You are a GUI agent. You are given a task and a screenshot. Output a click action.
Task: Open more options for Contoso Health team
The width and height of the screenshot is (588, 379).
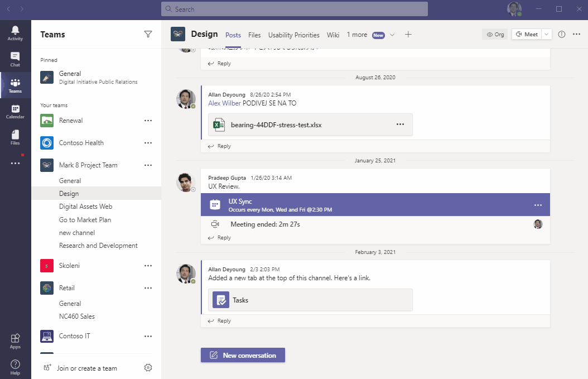pyautogui.click(x=148, y=142)
